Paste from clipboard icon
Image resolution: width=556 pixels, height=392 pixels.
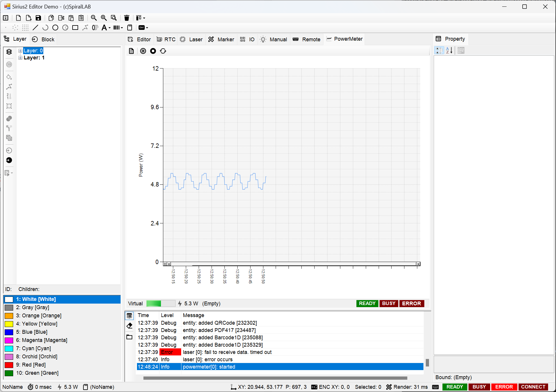[x=71, y=18]
